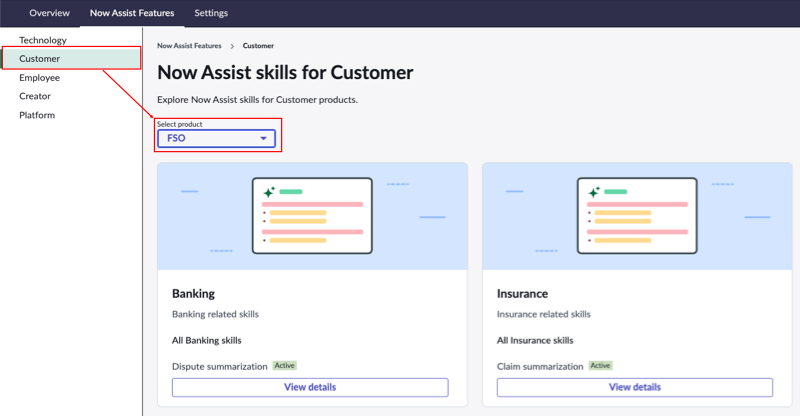
Task: Open the Select product FSO dropdown
Action: pyautogui.click(x=216, y=138)
